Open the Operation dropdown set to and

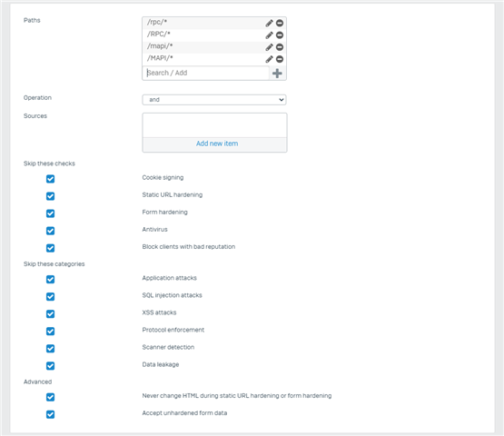click(214, 100)
